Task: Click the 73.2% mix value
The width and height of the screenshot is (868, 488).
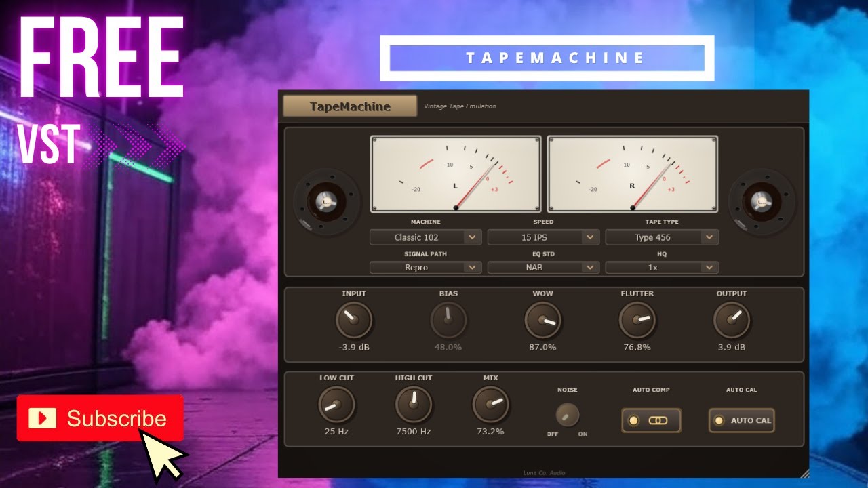Action: pos(490,431)
